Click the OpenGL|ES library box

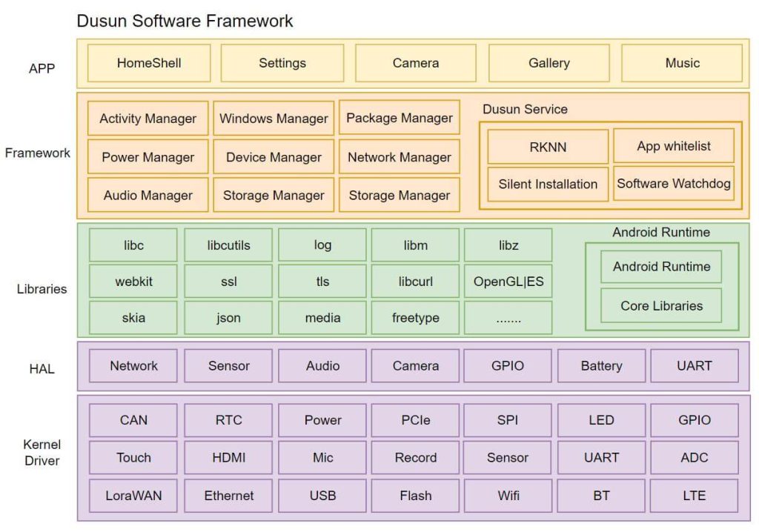(x=508, y=282)
